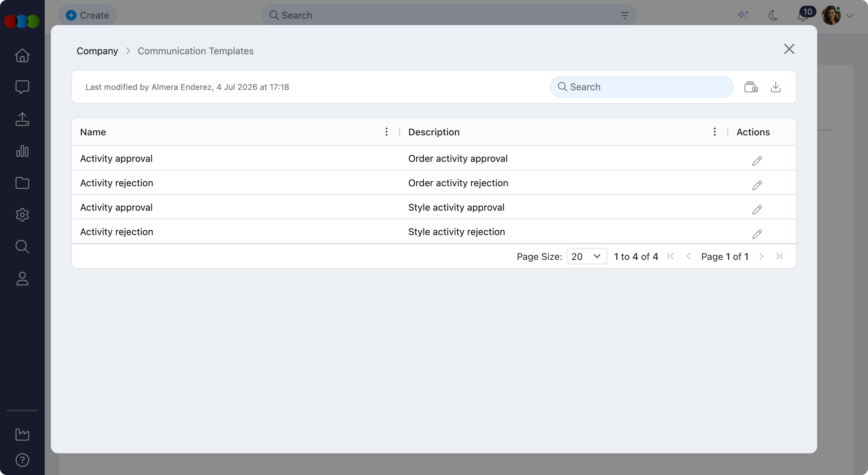This screenshot has height=475, width=868.
Task: Click the Create button
Action: click(87, 15)
